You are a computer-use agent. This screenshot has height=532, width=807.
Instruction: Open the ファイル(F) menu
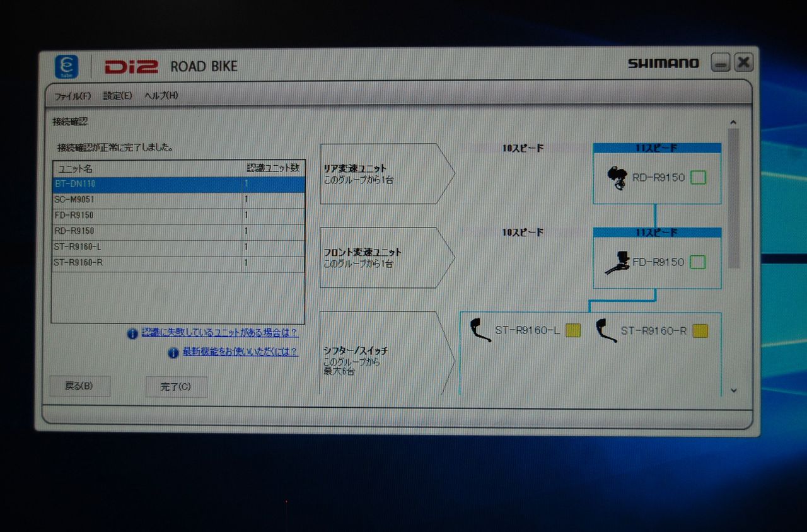(x=73, y=96)
